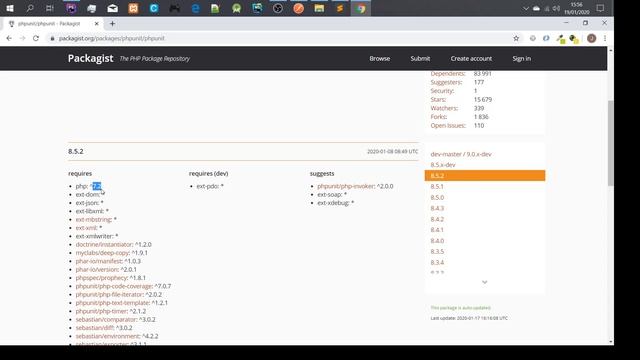
Task: Open Chrome's three-dot menu
Action: point(605,38)
